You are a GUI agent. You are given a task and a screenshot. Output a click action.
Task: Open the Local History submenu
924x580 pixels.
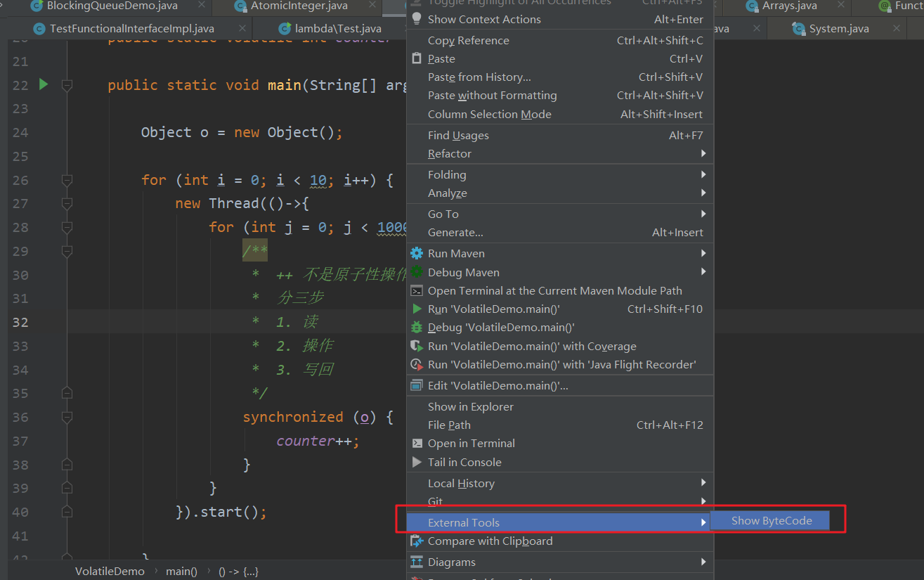(x=560, y=483)
